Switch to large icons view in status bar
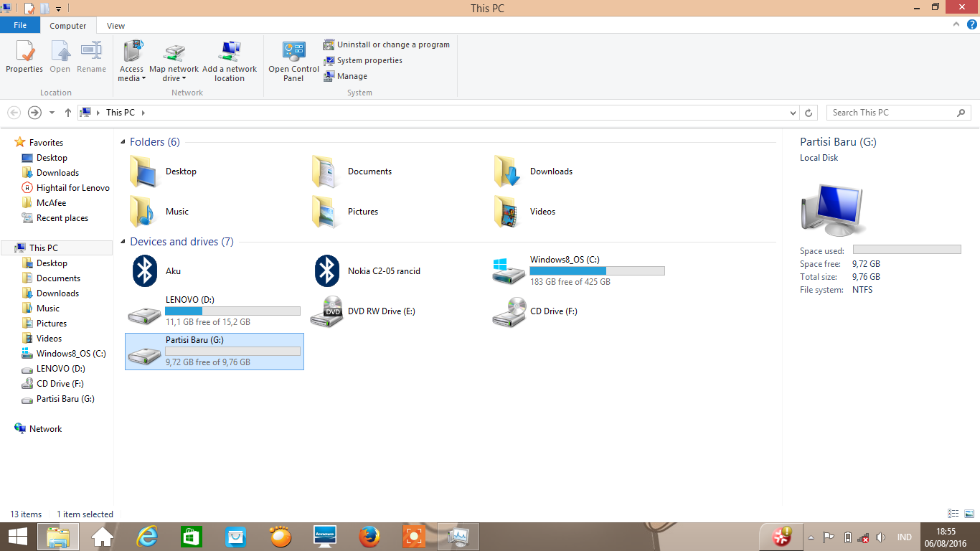Image resolution: width=980 pixels, height=551 pixels. pos(969,514)
